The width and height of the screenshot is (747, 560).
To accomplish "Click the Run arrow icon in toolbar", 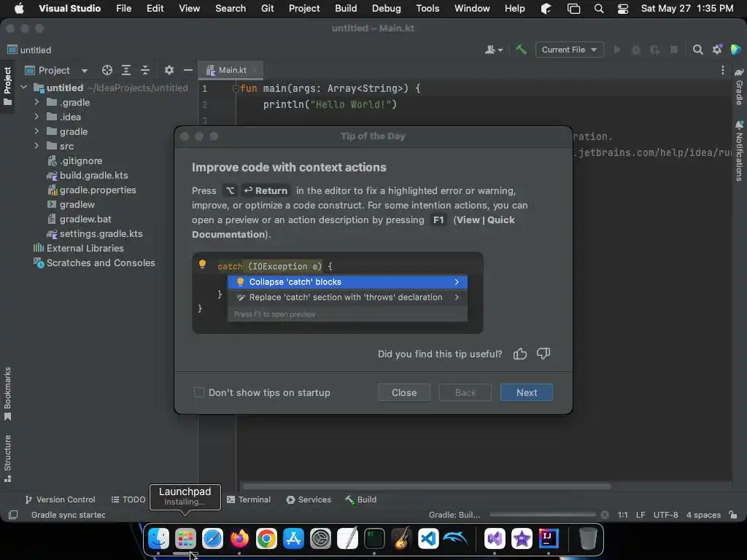I will [x=617, y=50].
